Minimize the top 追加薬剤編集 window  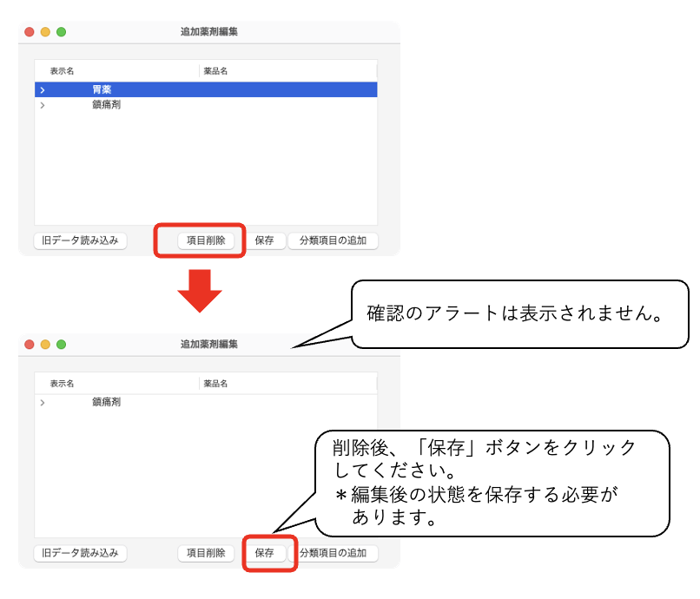(x=44, y=30)
